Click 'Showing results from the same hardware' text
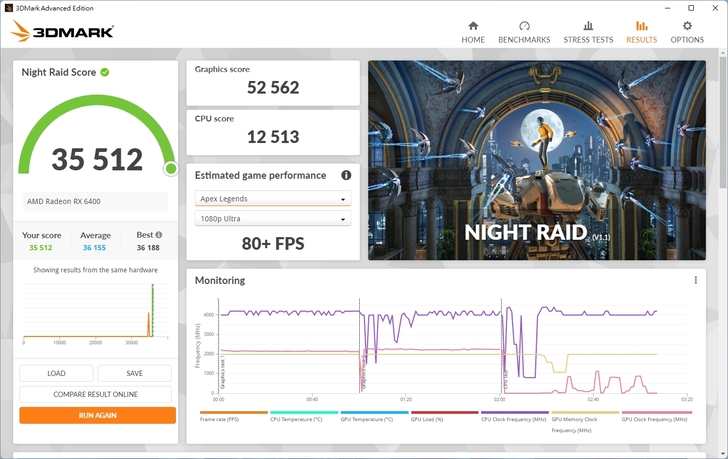Viewport: 728px width, 459px height. point(95,270)
